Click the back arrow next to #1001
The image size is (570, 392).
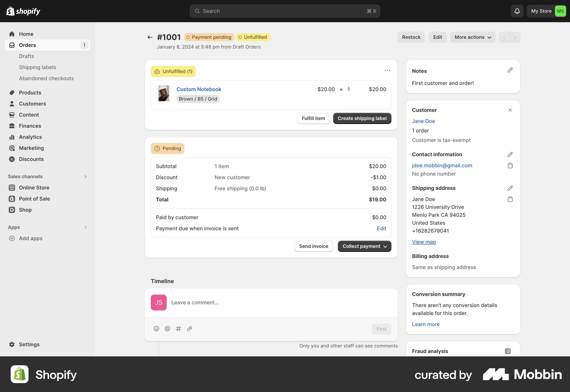click(150, 37)
